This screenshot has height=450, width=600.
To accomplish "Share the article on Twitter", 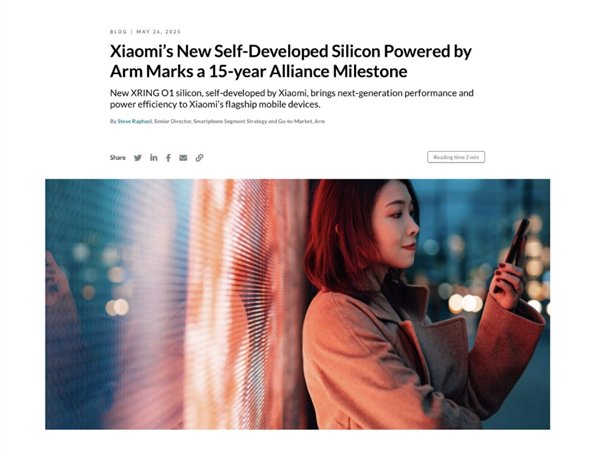I will click(x=138, y=158).
